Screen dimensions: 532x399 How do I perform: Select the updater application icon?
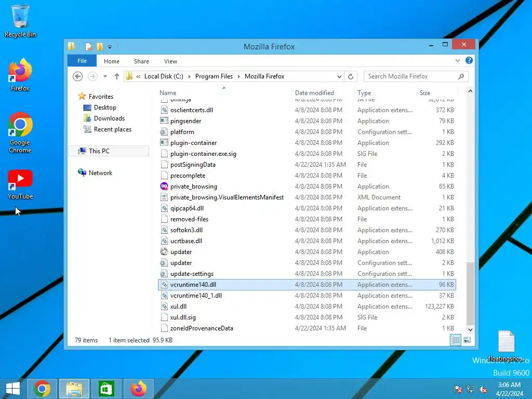tap(164, 252)
